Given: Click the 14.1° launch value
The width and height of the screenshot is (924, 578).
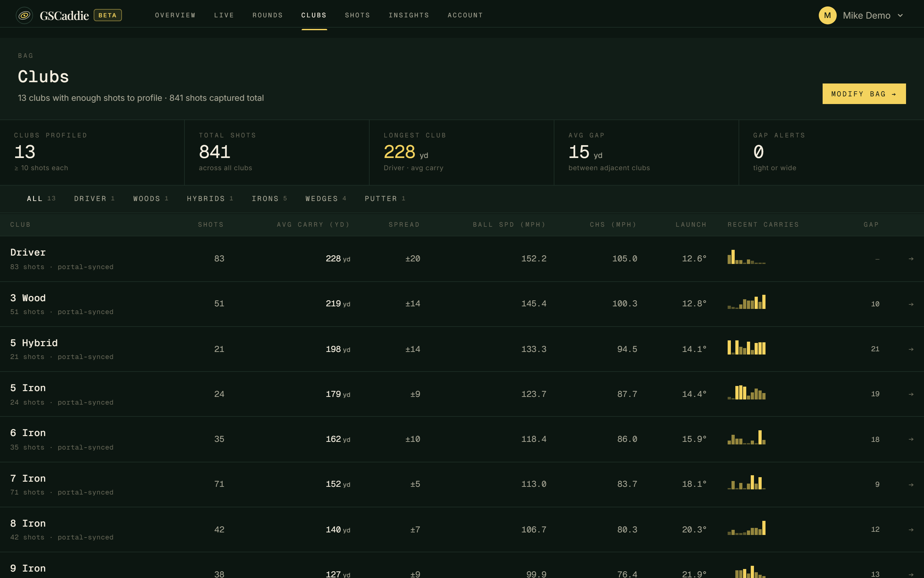Looking at the screenshot, I should [x=694, y=349].
